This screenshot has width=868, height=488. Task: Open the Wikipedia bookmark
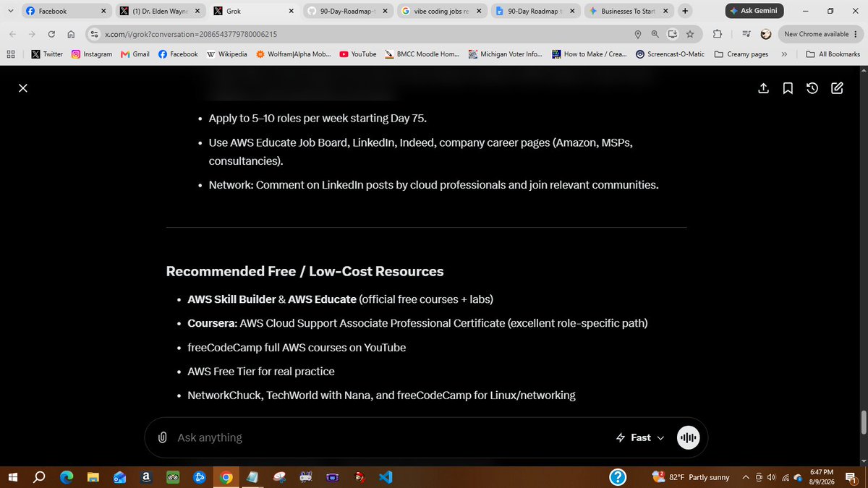coord(226,54)
